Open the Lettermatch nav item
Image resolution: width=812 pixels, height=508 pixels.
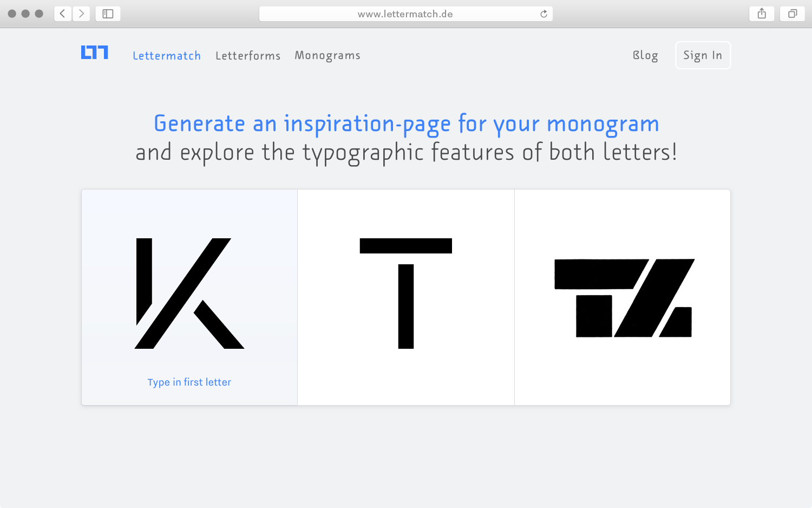click(167, 56)
